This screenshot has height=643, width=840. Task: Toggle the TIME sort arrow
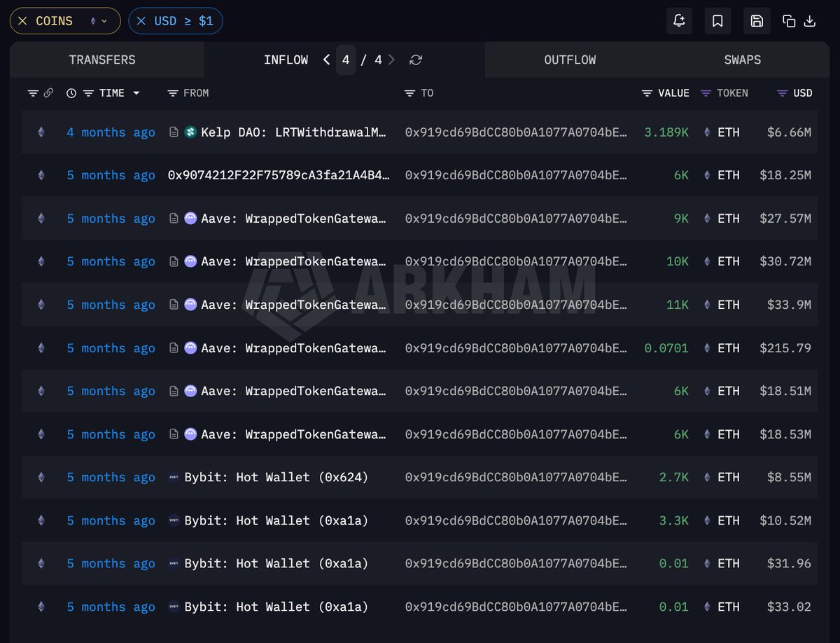(x=136, y=93)
